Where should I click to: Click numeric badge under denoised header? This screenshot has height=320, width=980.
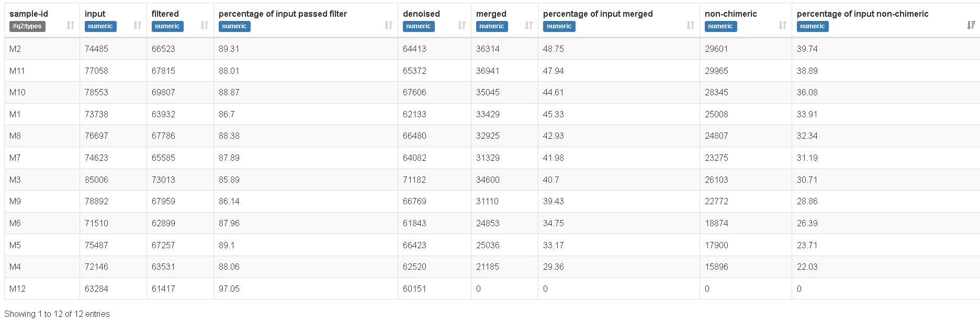pos(418,26)
